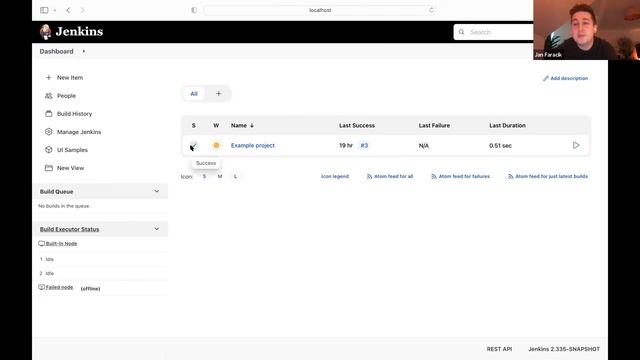Click the Build History icon
The width and height of the screenshot is (640, 360).
tap(49, 113)
